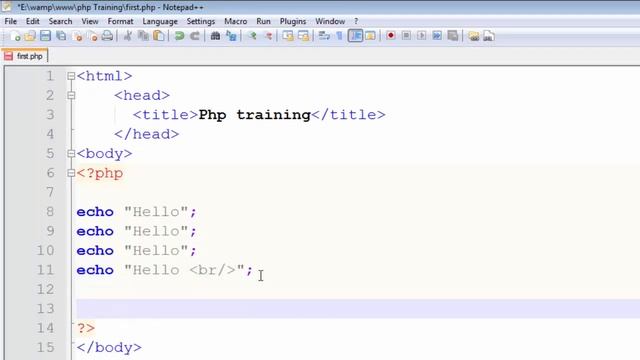This screenshot has height=360, width=640.
Task: Save the file using the Save icon
Action: [x=45, y=36]
